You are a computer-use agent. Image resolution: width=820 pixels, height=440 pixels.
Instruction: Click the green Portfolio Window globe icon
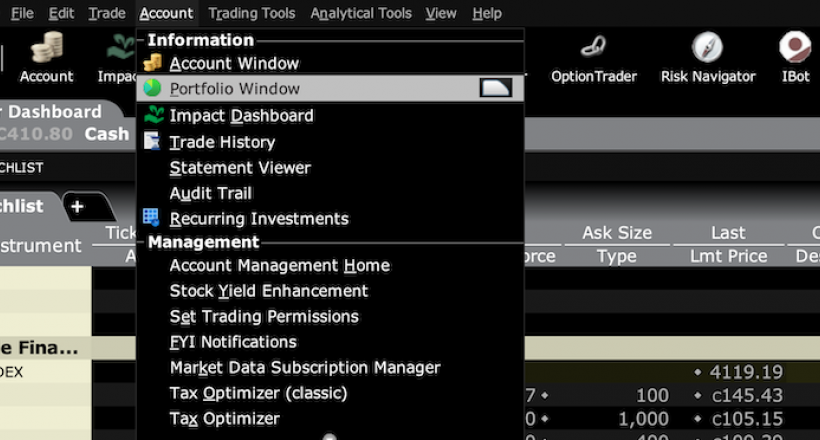point(152,89)
